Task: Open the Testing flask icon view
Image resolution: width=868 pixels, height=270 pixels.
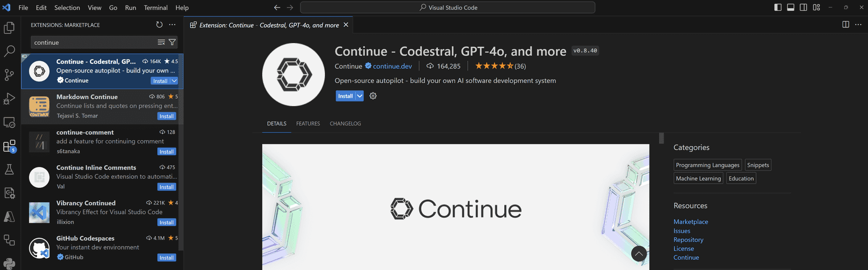Action: click(9, 170)
